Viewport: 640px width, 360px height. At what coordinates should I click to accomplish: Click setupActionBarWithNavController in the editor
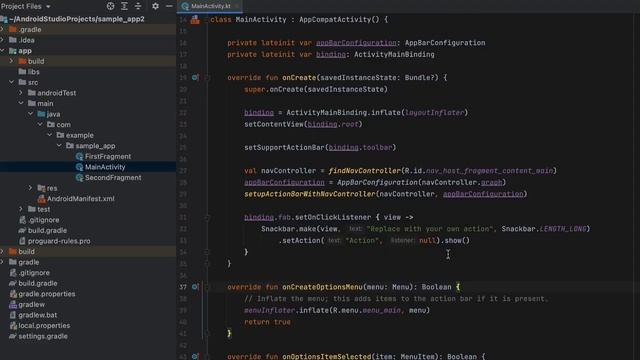click(309, 194)
